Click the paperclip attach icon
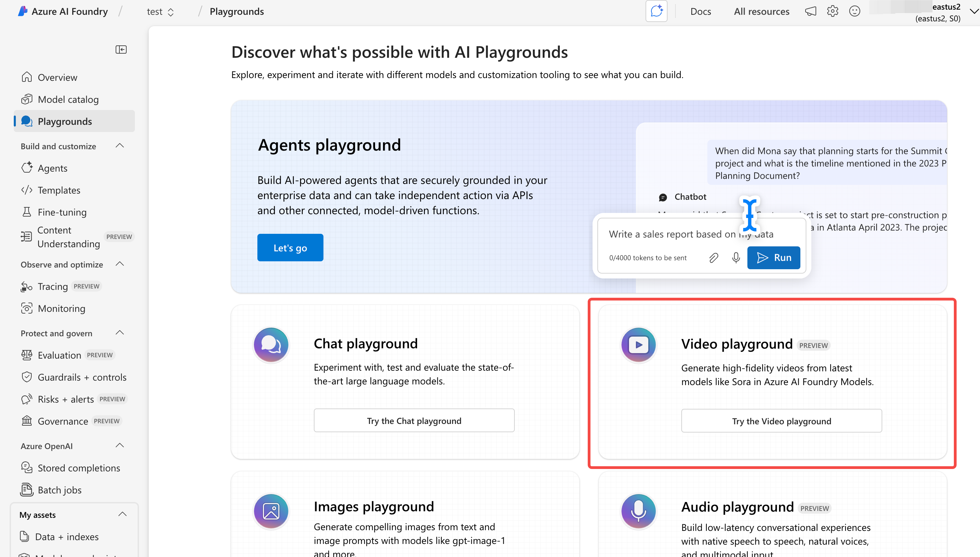 (714, 258)
